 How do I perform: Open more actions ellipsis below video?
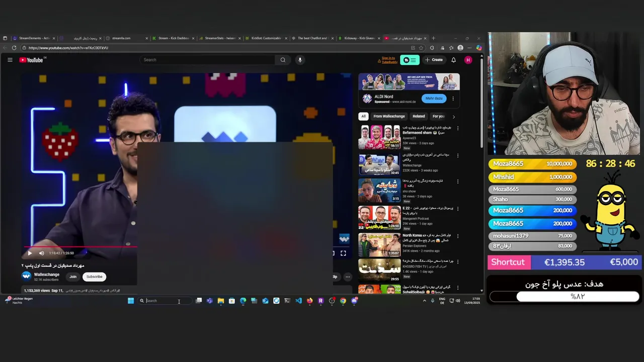pos(347,277)
